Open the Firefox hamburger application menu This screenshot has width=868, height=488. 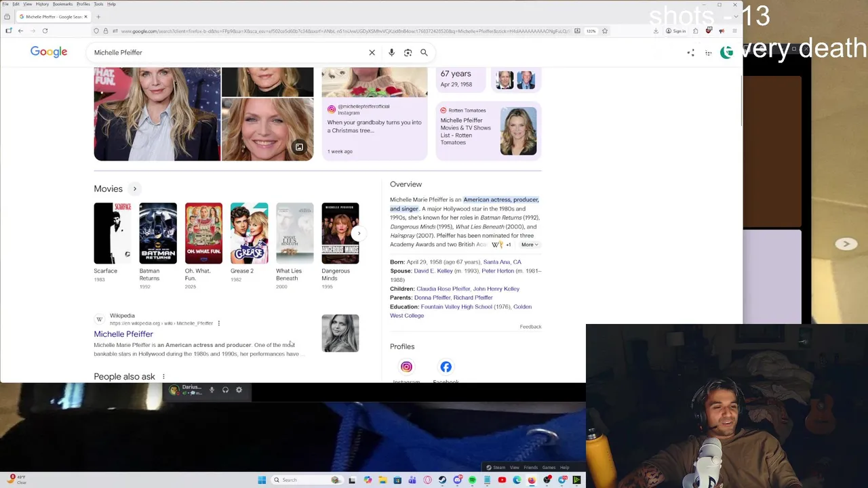point(734,30)
